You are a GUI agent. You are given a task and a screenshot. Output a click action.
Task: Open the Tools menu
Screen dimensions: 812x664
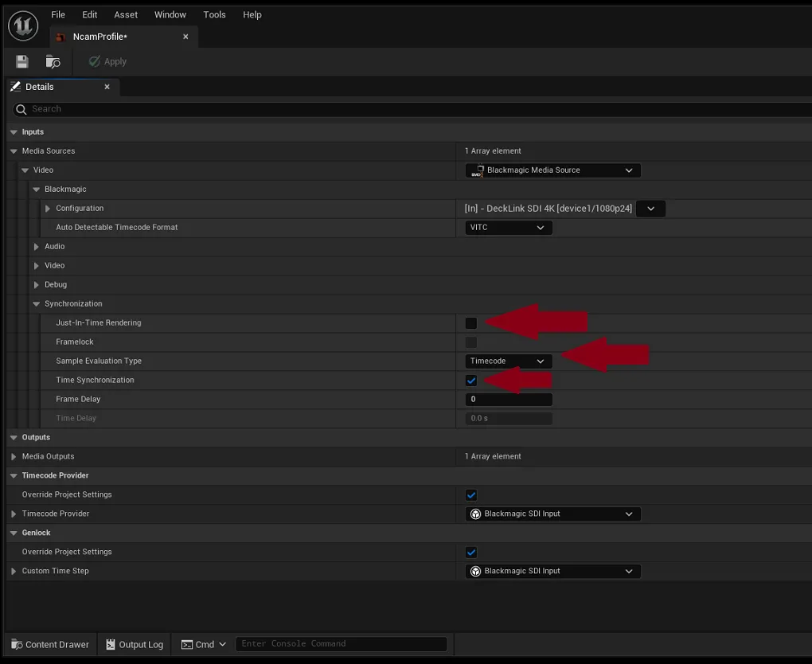point(214,14)
